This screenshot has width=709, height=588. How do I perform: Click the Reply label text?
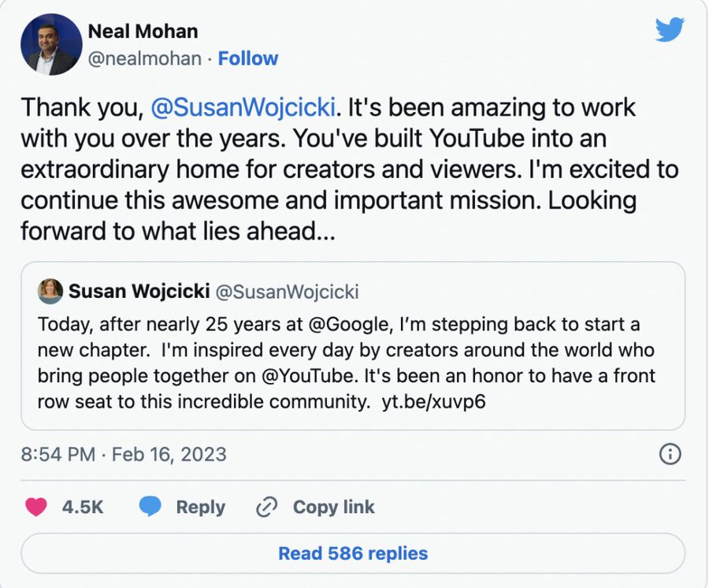point(200,507)
